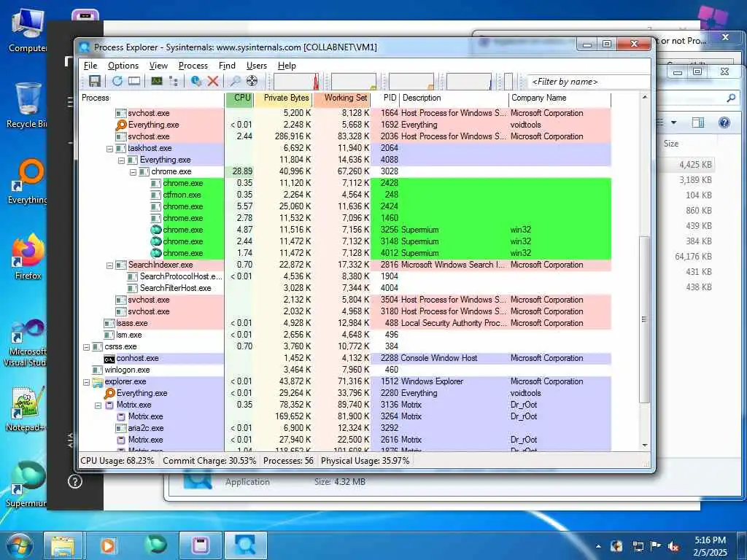Click the Supermium chrome.exe icon on PID 3256 row

[156, 230]
